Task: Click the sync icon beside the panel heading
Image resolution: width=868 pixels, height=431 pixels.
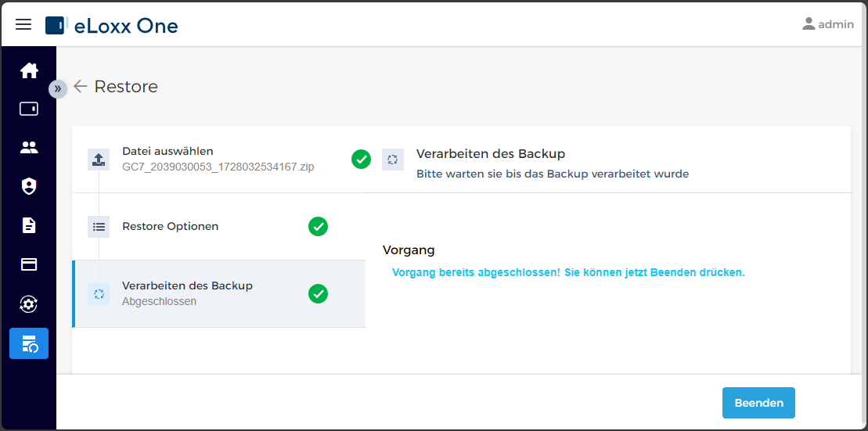Action: coord(392,160)
